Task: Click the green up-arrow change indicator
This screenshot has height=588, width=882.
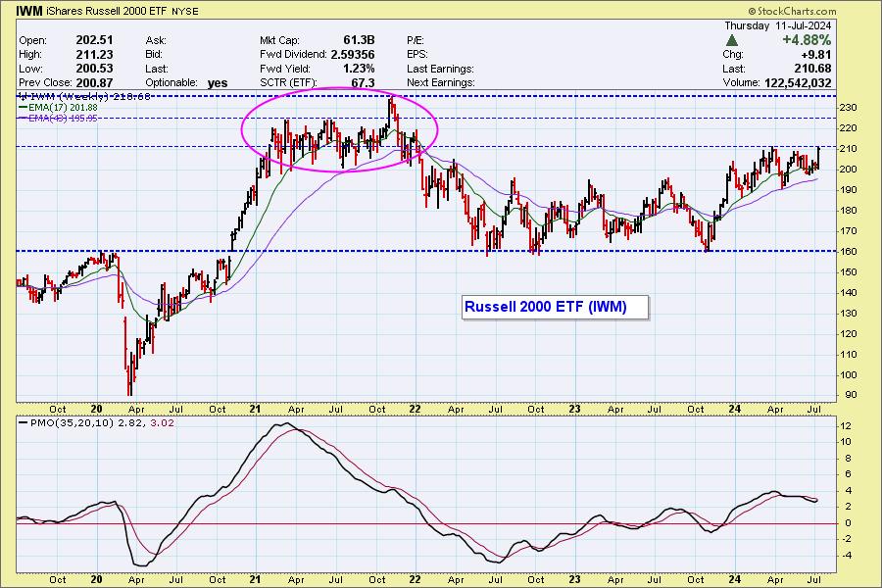Action: coord(732,40)
